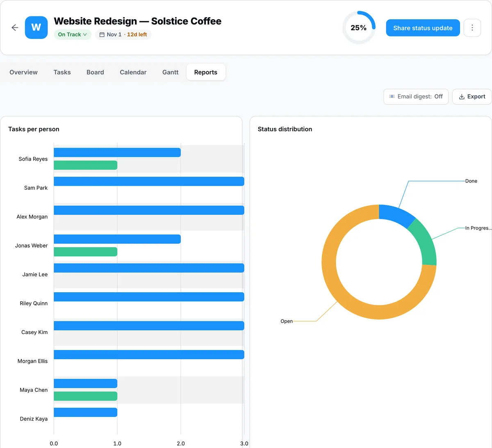Click Jonas Weber's blue bar

point(117,239)
